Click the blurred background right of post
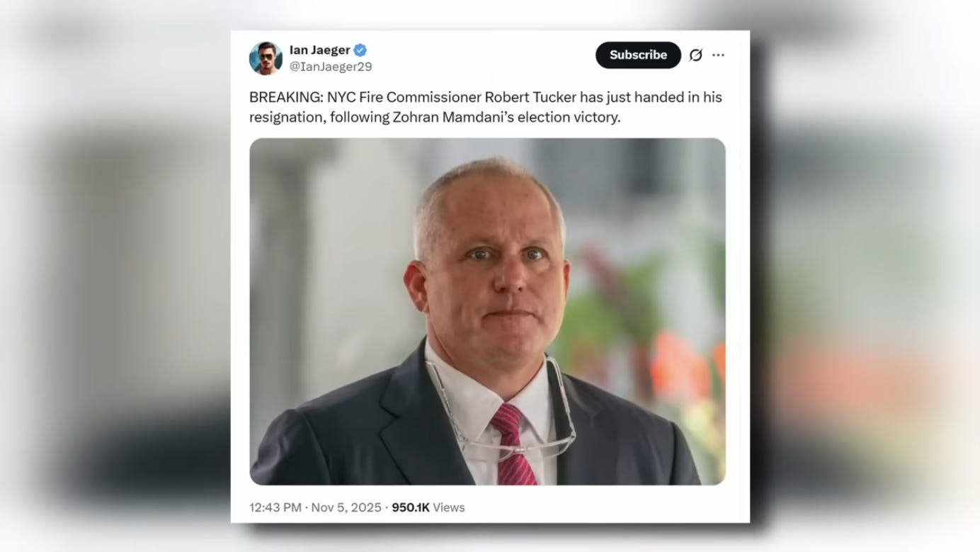 865,276
